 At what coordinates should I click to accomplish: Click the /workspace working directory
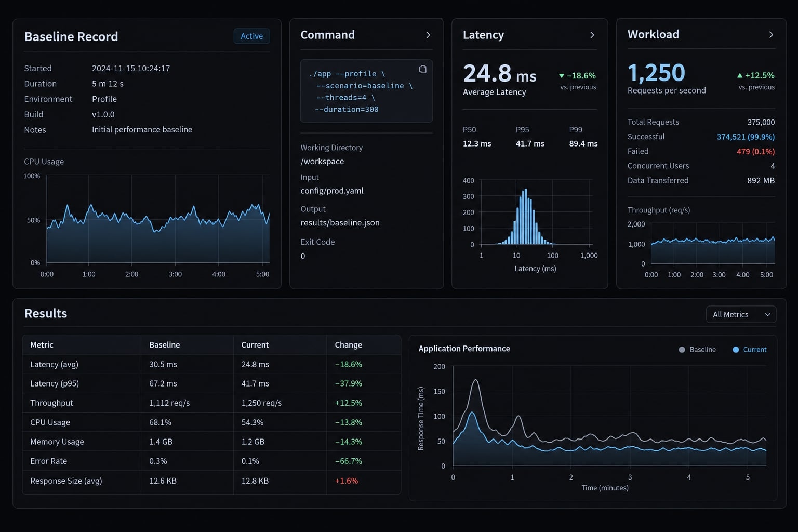pyautogui.click(x=322, y=161)
